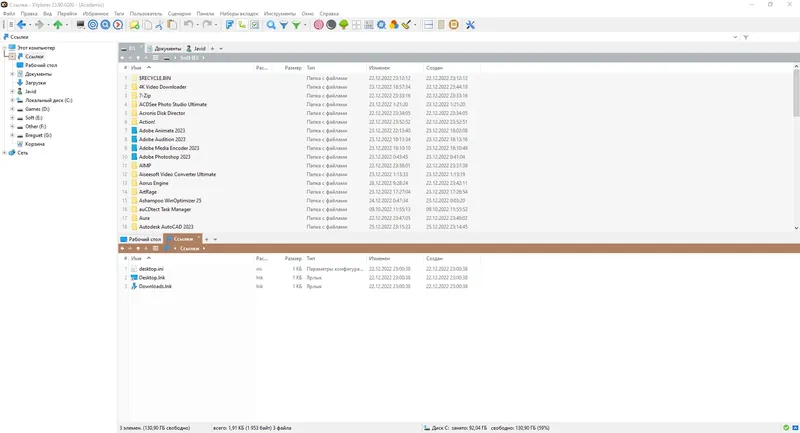
Task: Select Загрузки in the folder tree
Action: click(35, 83)
